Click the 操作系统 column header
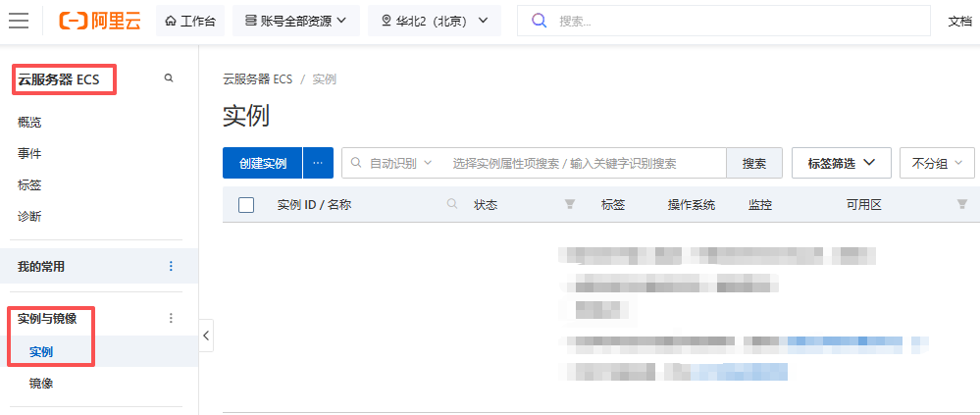This screenshot has width=980, height=415. click(692, 204)
